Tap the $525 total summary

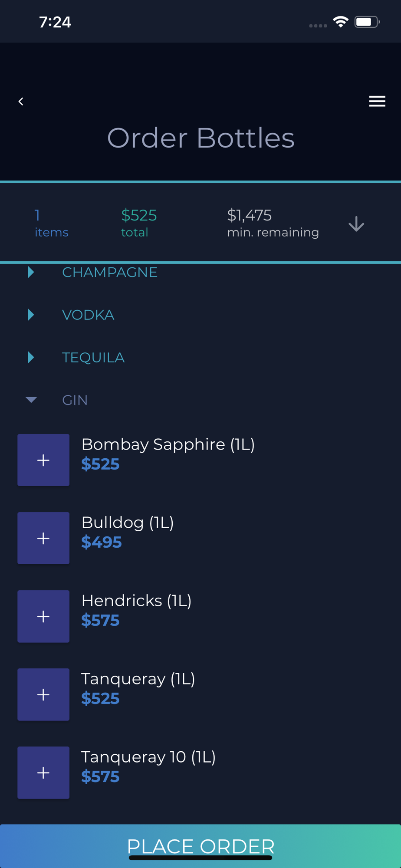point(139,223)
